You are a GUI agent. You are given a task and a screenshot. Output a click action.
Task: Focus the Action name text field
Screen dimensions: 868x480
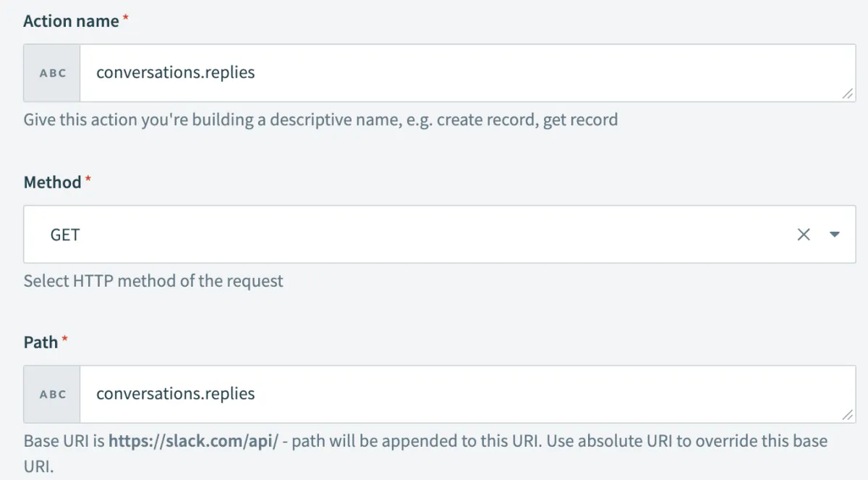[x=463, y=73]
